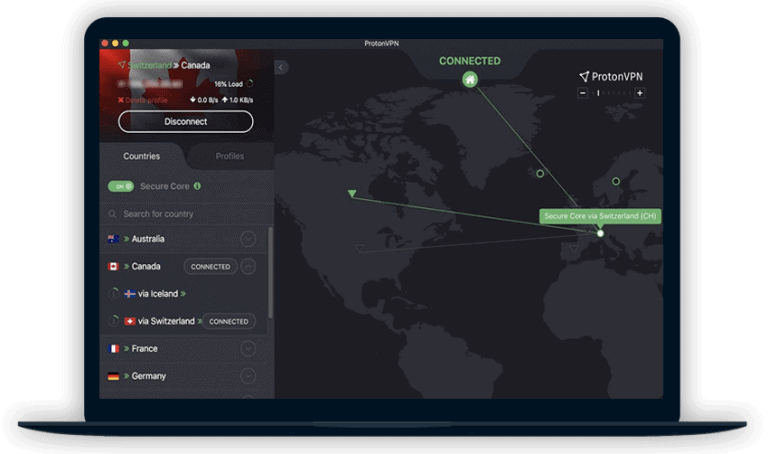768x454 pixels.
Task: Click the Disconnect button
Action: tap(186, 121)
